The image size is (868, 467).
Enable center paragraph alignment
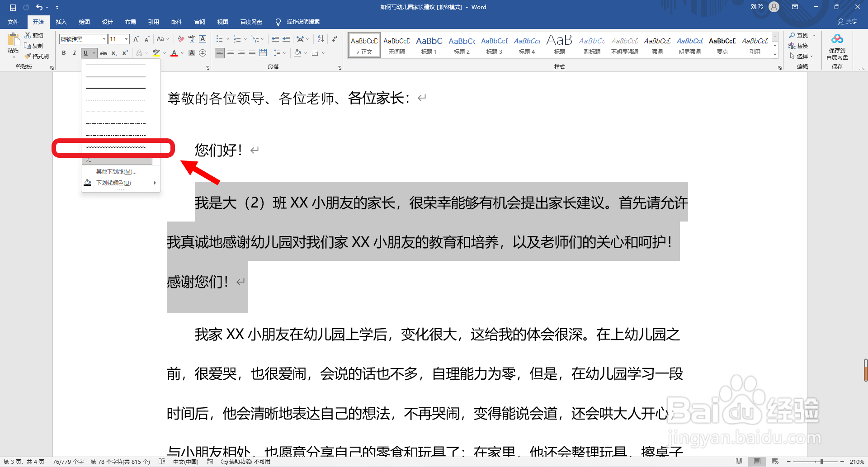(231, 53)
